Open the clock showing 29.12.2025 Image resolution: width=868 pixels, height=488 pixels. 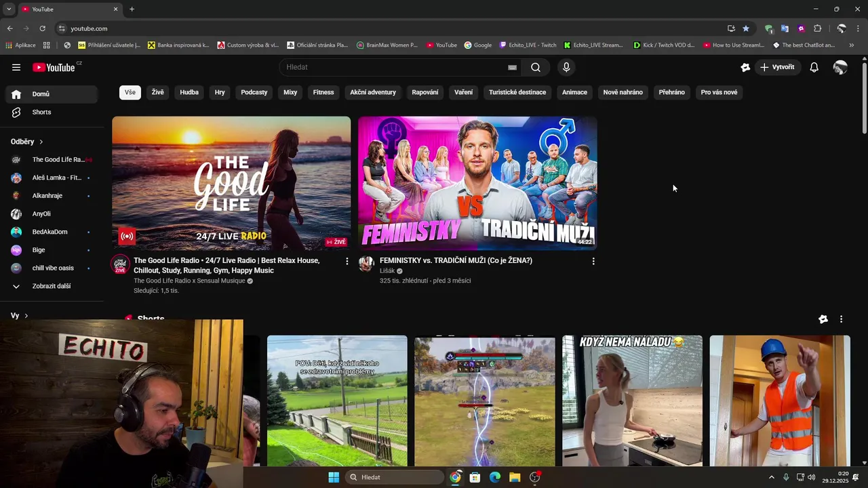(x=835, y=477)
